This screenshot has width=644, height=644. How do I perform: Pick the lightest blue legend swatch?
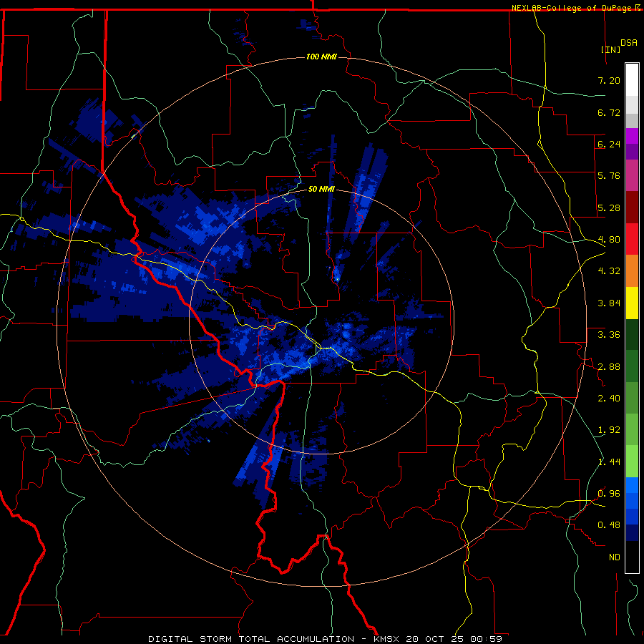pyautogui.click(x=632, y=485)
